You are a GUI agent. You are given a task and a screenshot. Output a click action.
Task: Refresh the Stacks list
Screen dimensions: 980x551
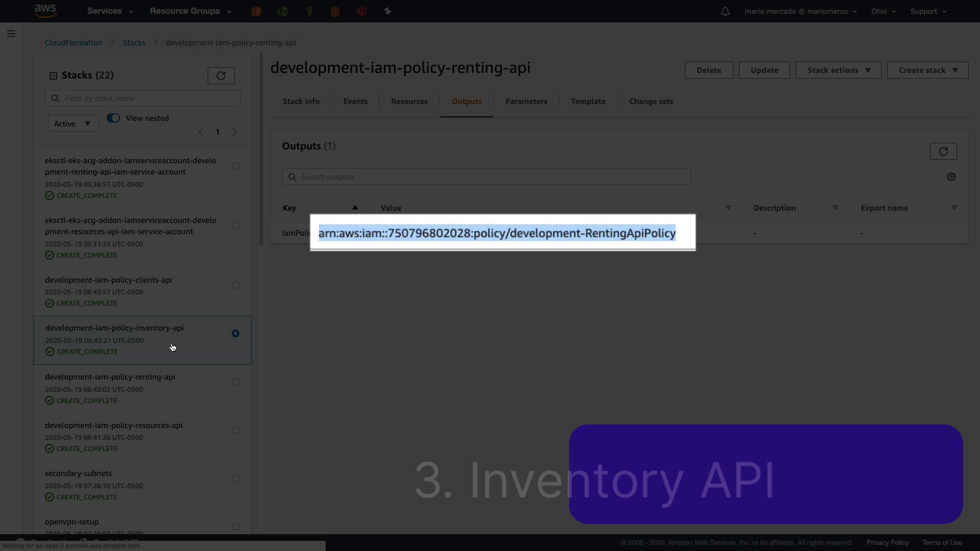[221, 76]
